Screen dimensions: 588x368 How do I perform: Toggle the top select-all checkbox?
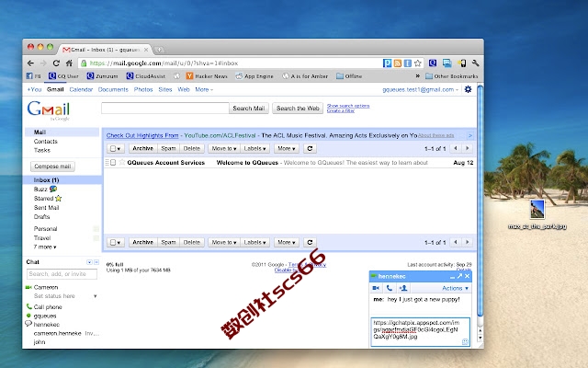click(x=115, y=149)
